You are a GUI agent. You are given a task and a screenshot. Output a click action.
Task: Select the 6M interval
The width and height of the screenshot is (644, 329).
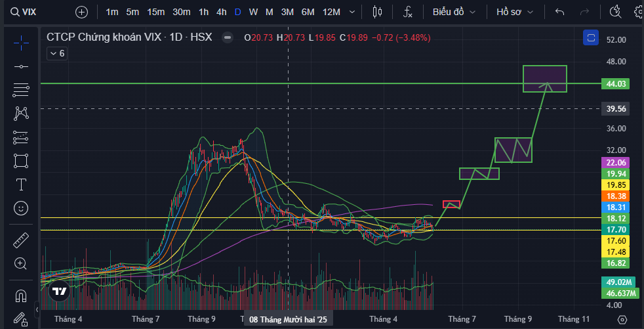308,12
